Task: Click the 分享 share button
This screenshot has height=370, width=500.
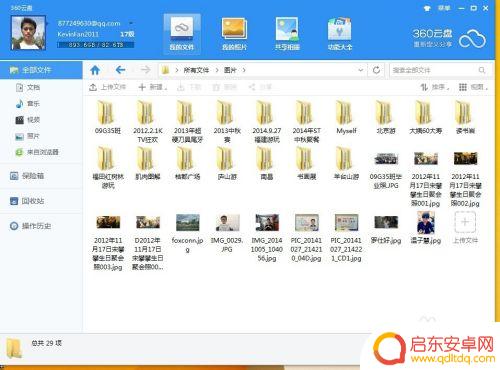Action: 260,87
